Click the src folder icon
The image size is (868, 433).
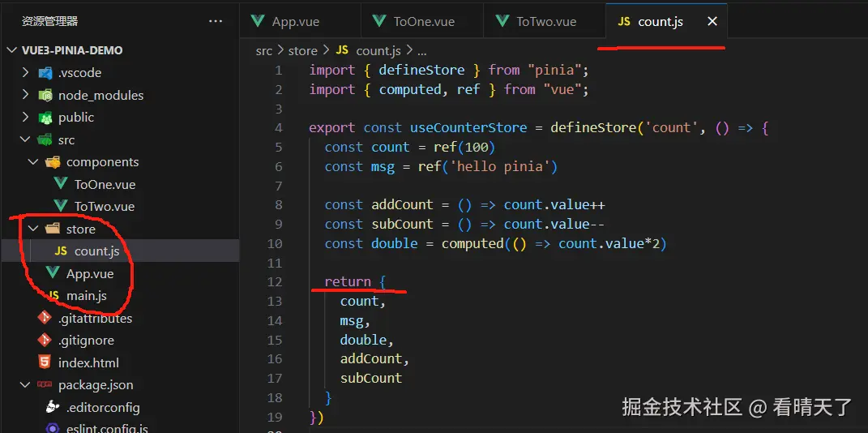[x=45, y=140]
